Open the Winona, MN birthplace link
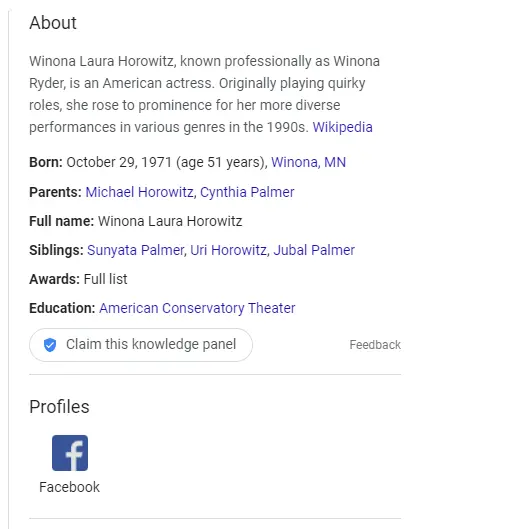 (x=308, y=162)
